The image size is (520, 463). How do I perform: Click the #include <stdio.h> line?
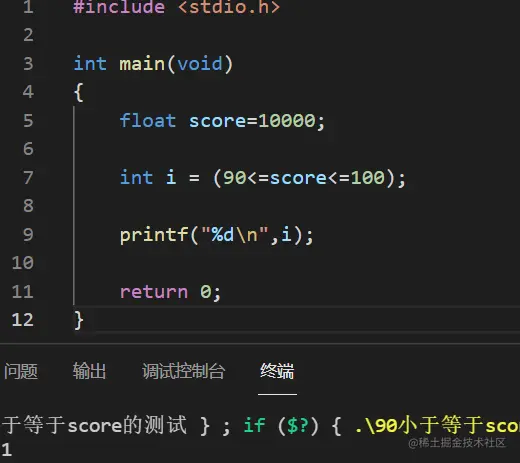[x=177, y=7]
